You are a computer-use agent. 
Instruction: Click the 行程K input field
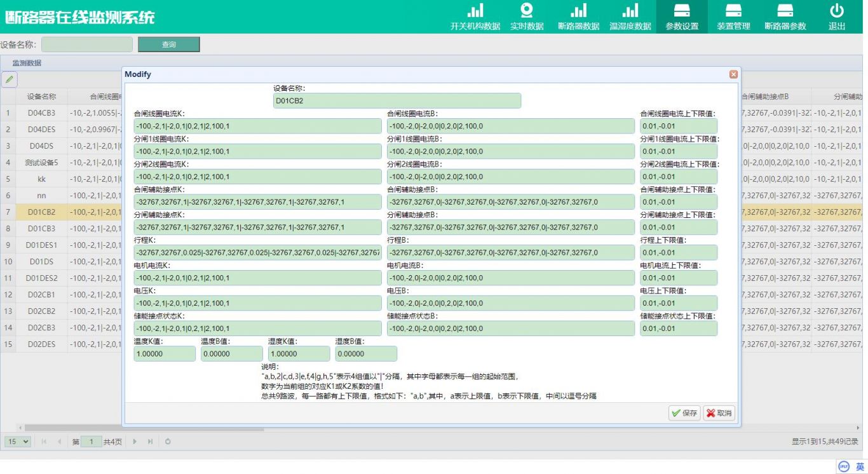tap(257, 252)
